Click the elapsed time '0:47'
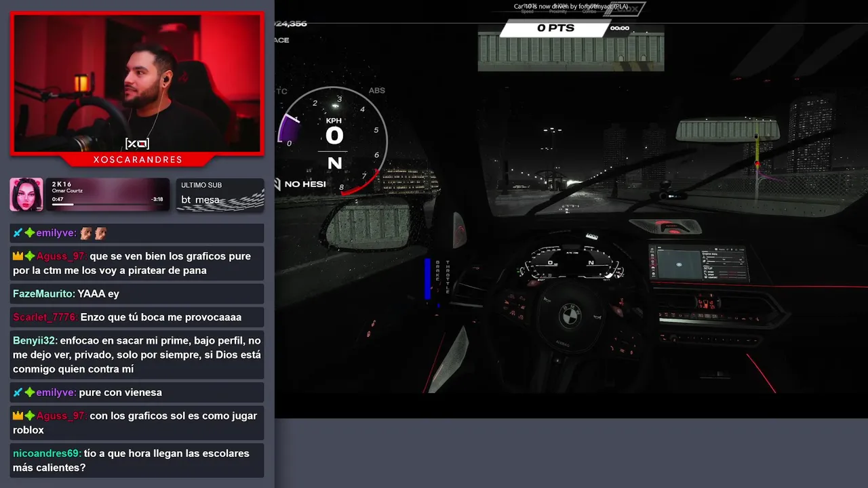This screenshot has width=868, height=488. click(x=58, y=199)
